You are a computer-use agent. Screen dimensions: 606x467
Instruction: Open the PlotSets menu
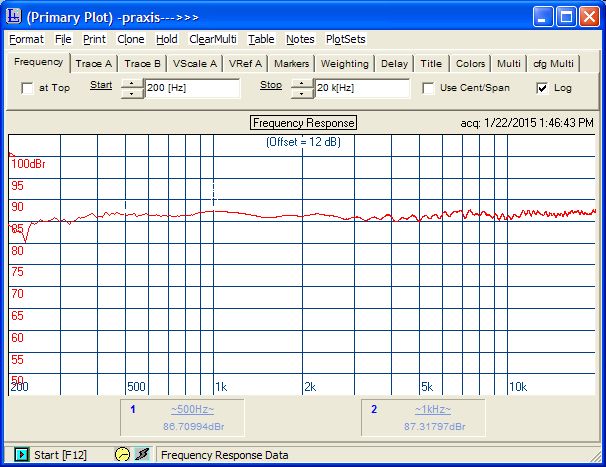click(x=346, y=39)
